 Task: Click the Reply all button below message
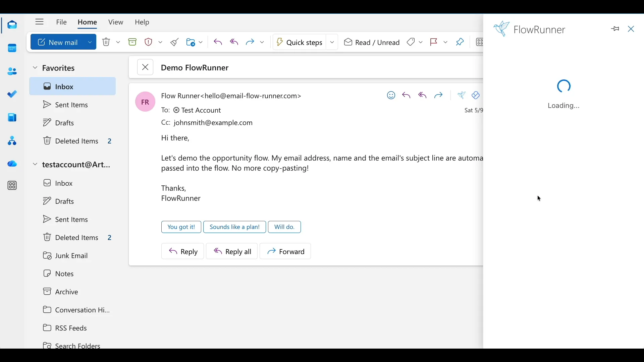click(x=232, y=252)
